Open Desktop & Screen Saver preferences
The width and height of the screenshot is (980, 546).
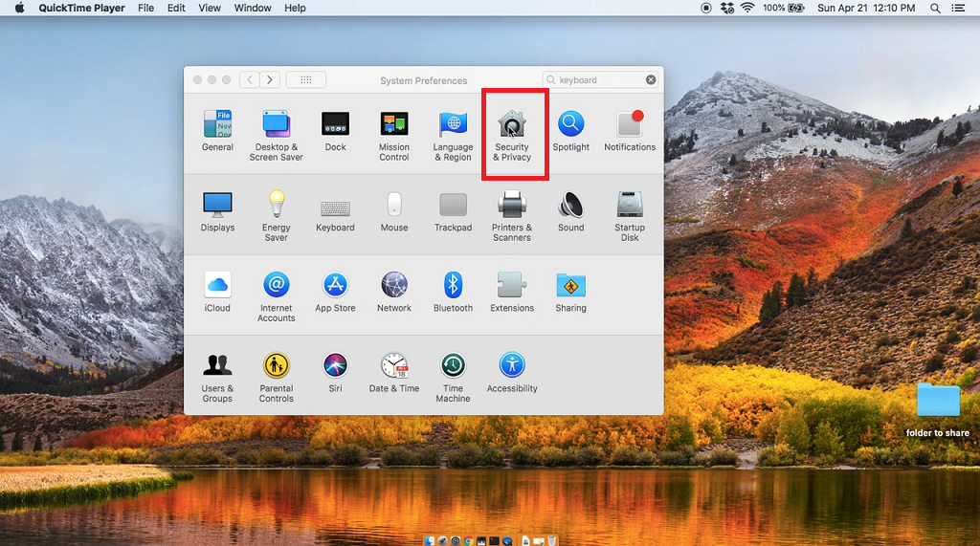tap(276, 135)
